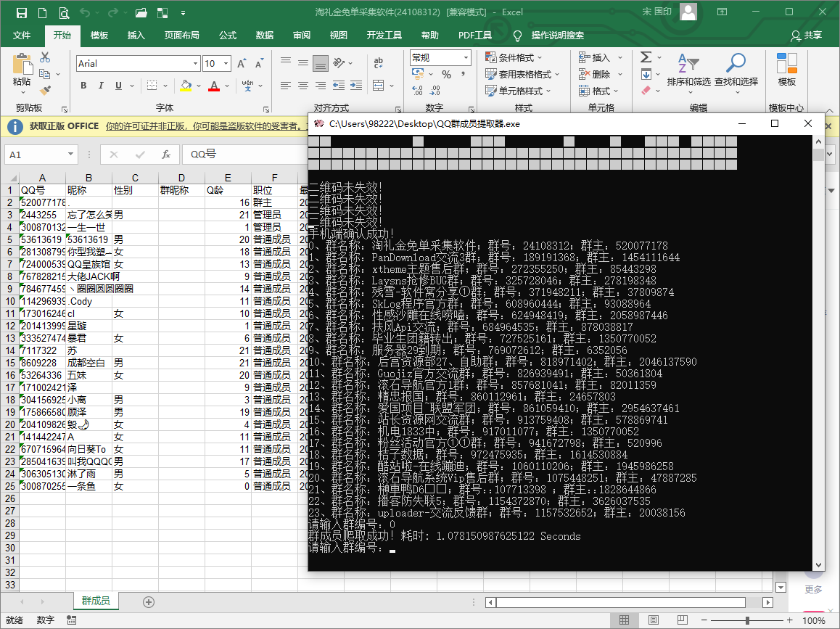Screen dimensions: 840x629
Task: Switch to Page Layout view in status bar
Action: point(654,620)
